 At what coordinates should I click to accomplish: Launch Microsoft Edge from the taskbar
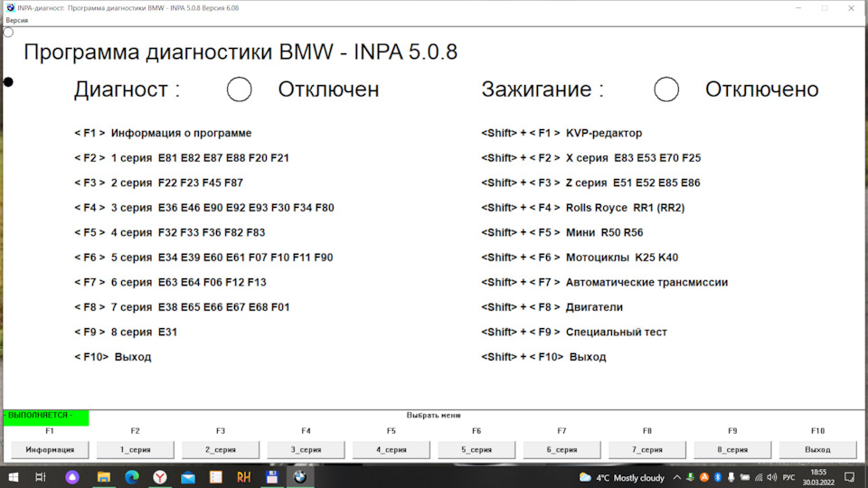(132, 477)
